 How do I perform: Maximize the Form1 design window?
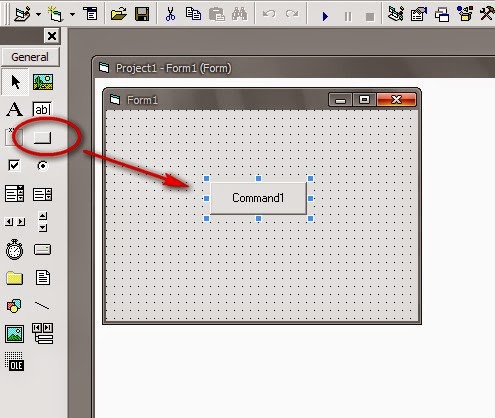[x=364, y=100]
